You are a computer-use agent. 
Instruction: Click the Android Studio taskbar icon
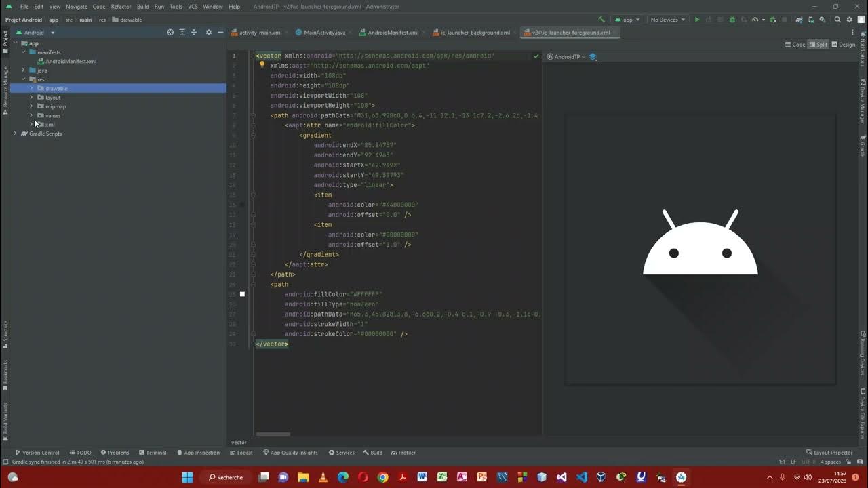pyautogui.click(x=681, y=477)
